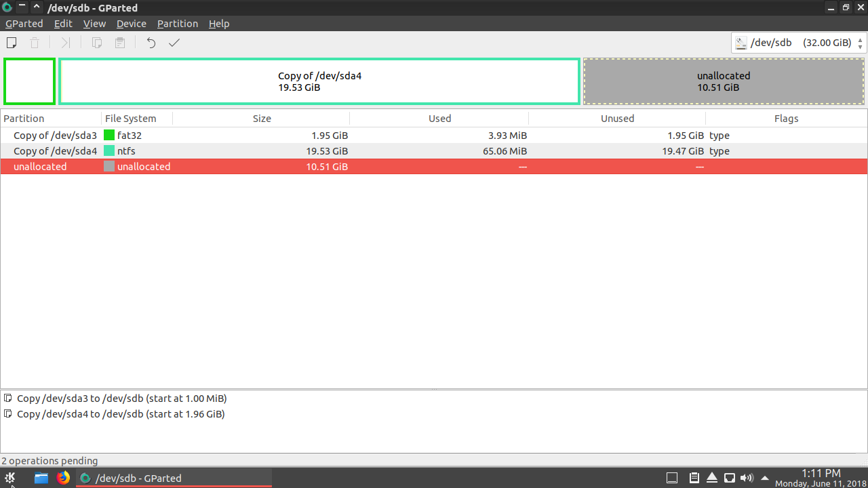Open the Help menu
Screen dimensions: 868x488
[x=219, y=24]
